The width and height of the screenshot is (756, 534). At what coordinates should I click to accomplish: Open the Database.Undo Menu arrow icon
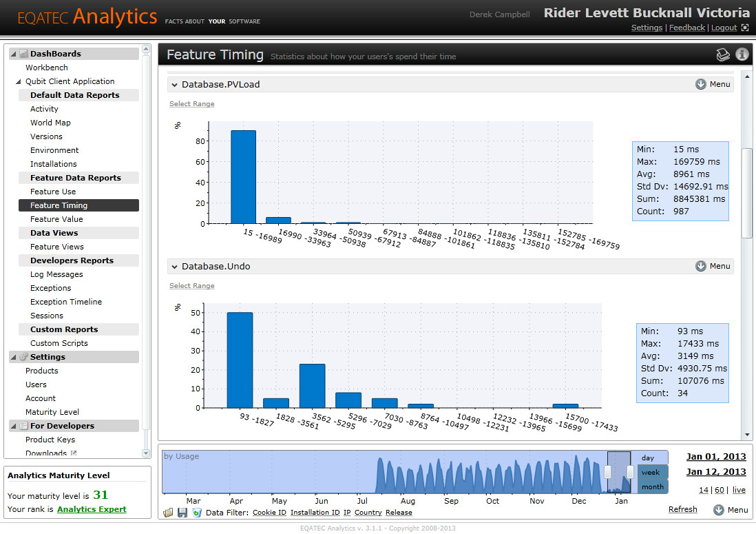[x=700, y=266]
